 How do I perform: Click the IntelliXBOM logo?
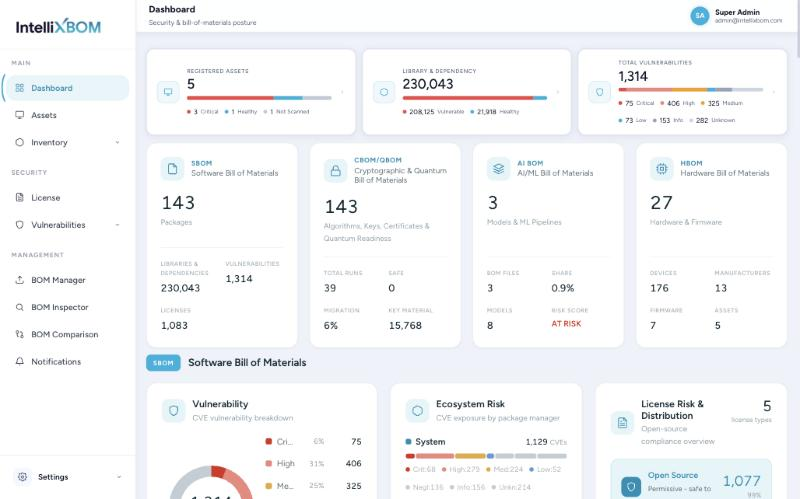coord(58,27)
